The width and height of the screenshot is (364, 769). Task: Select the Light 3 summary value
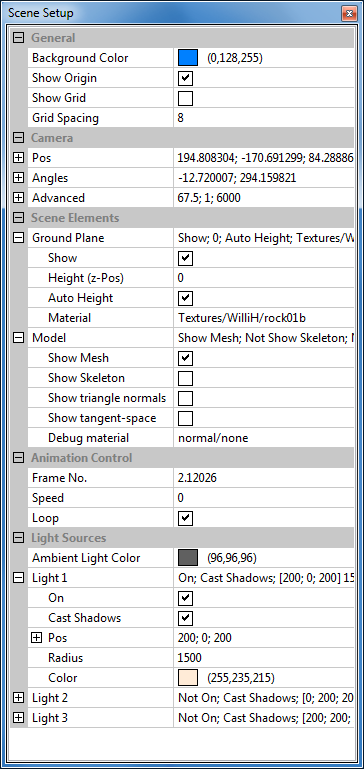(263, 718)
